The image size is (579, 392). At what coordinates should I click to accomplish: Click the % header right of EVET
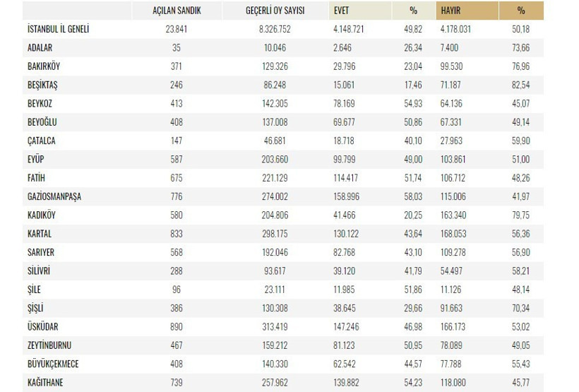pyautogui.click(x=413, y=11)
